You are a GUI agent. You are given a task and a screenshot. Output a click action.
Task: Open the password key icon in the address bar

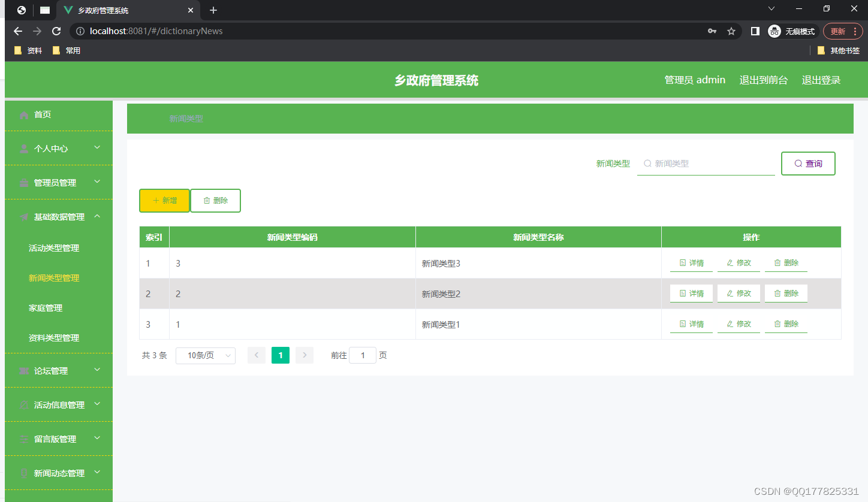pyautogui.click(x=712, y=31)
